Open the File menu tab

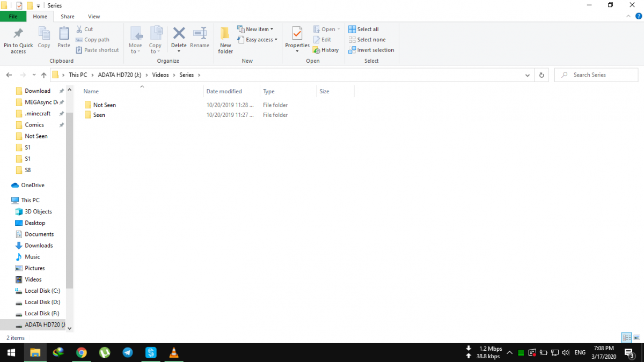pyautogui.click(x=13, y=17)
